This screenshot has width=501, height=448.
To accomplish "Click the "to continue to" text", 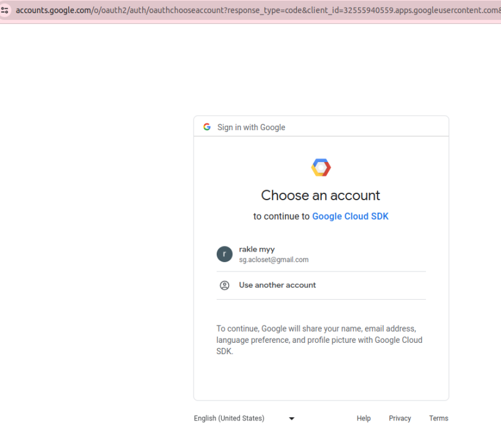I will click(x=281, y=216).
